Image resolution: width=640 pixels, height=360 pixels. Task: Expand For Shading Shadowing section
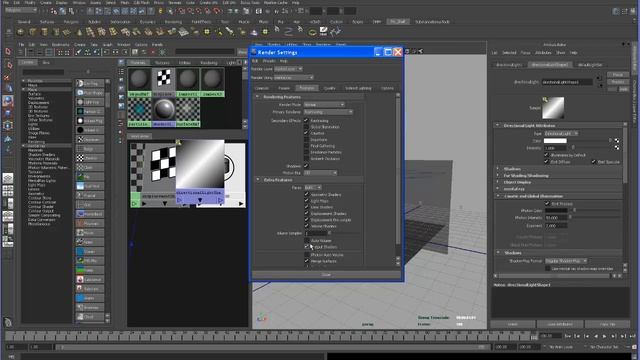tap(498, 176)
